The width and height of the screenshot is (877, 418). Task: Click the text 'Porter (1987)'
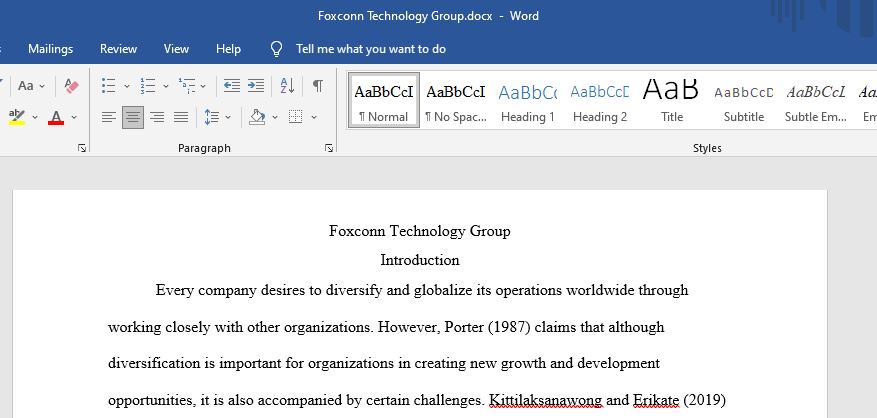[x=487, y=327]
